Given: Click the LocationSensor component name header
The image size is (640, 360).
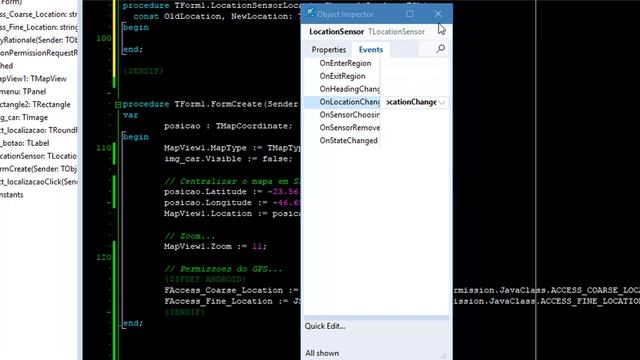Looking at the screenshot, I should click(x=336, y=31).
